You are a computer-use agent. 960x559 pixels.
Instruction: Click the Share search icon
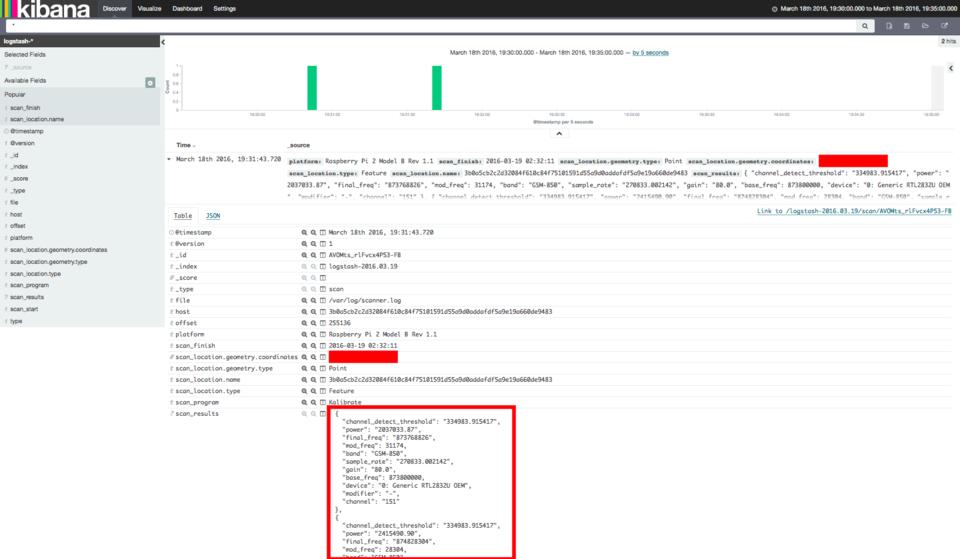942,25
